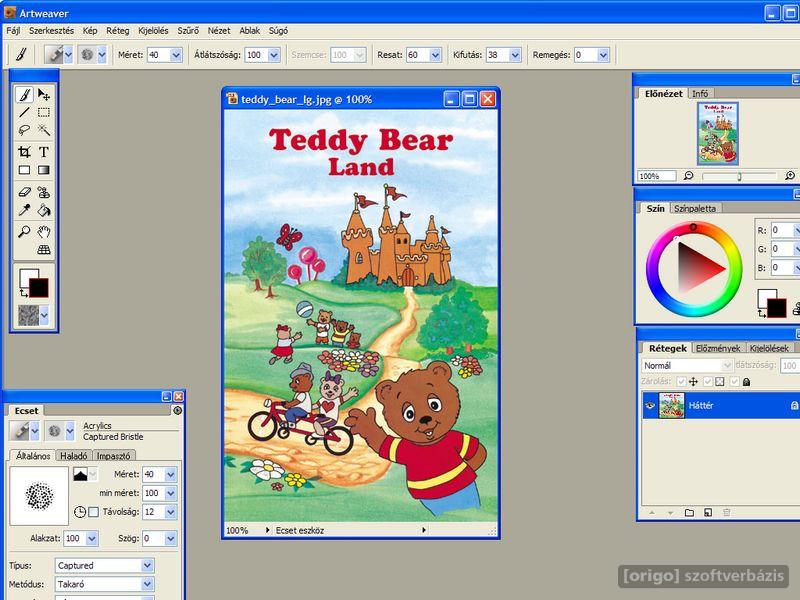Expand the Resat value dropdown
This screenshot has height=600, width=800.
pyautogui.click(x=435, y=55)
